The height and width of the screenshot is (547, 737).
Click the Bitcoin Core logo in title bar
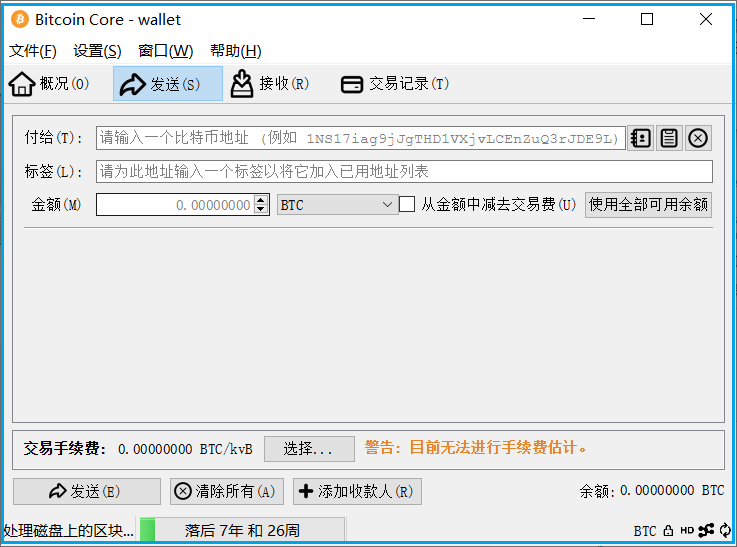(x=20, y=19)
